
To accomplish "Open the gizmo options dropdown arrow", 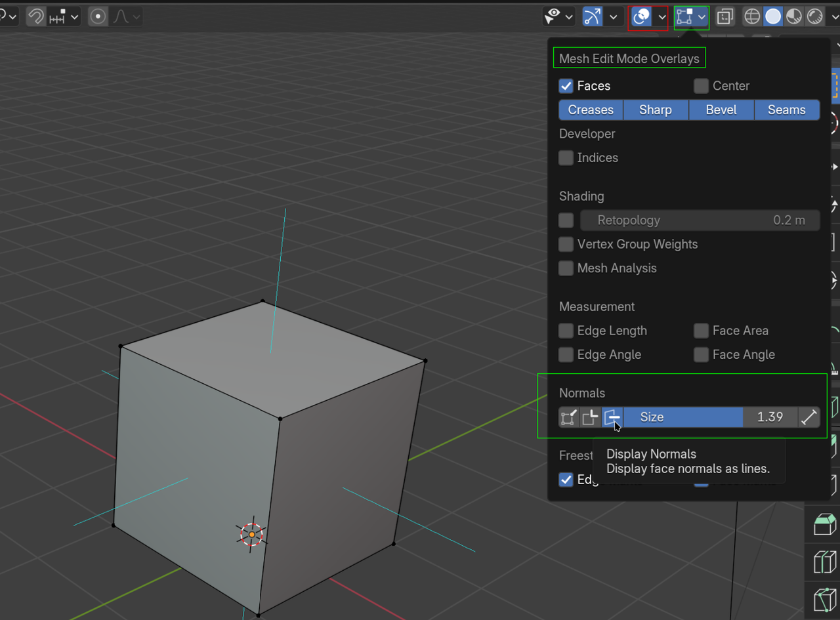I will tap(614, 16).
